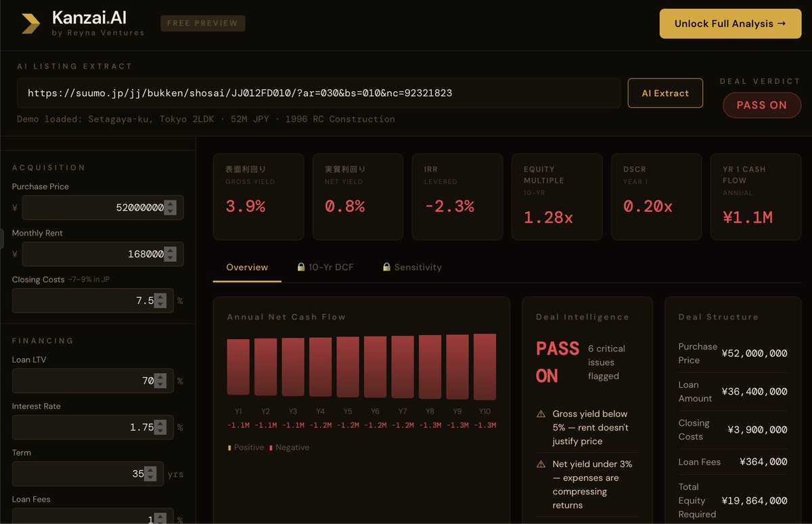Click the Purchase Price input field
The width and height of the screenshot is (812, 524).
103,208
